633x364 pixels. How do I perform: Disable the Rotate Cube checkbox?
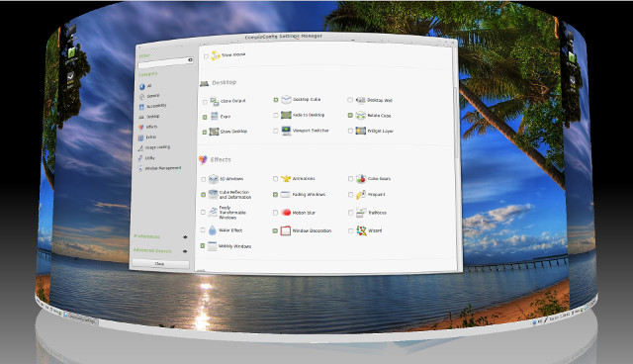[x=350, y=116]
